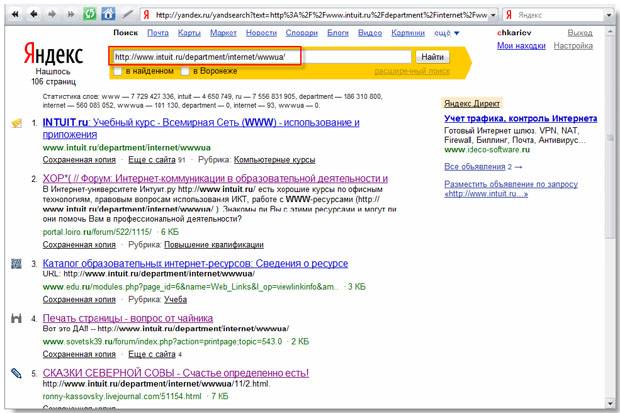Toggle the 'в Воронеже' checkbox

[185, 71]
